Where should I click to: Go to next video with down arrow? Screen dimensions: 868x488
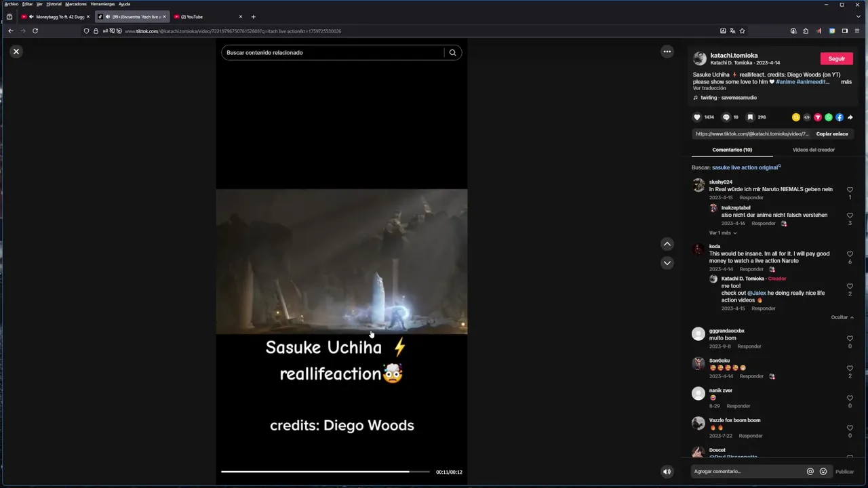[x=667, y=263]
